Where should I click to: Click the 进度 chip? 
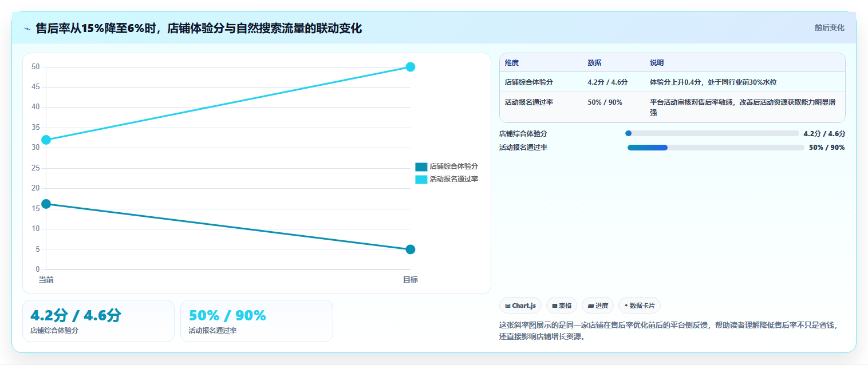(x=598, y=306)
